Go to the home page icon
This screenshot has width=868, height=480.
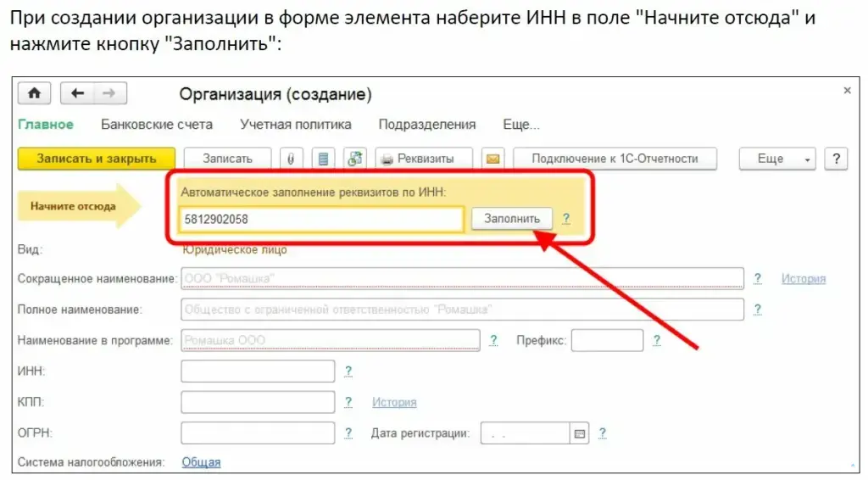click(34, 93)
